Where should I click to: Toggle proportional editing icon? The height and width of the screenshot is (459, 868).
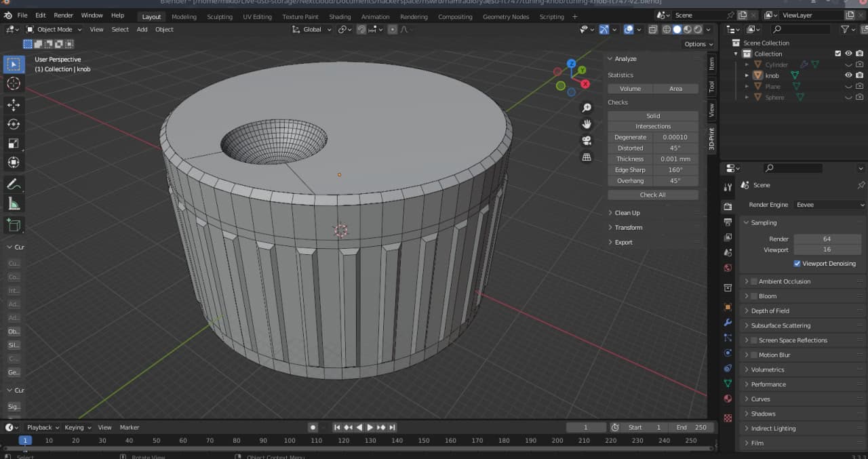click(393, 29)
